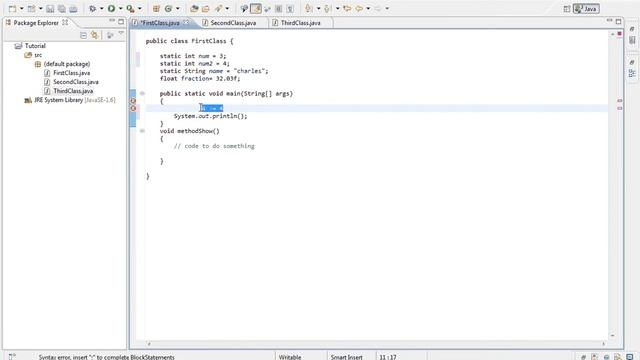Switch to the SecondClass.java editor tab
This screenshot has height=360, width=640.
click(233, 23)
